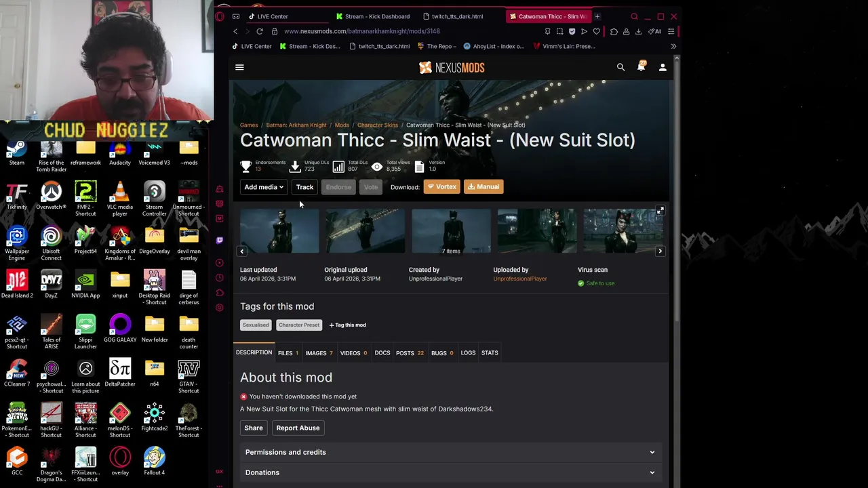Image resolution: width=868 pixels, height=488 pixels.
Task: Switch to the FILES tab
Action: point(288,353)
